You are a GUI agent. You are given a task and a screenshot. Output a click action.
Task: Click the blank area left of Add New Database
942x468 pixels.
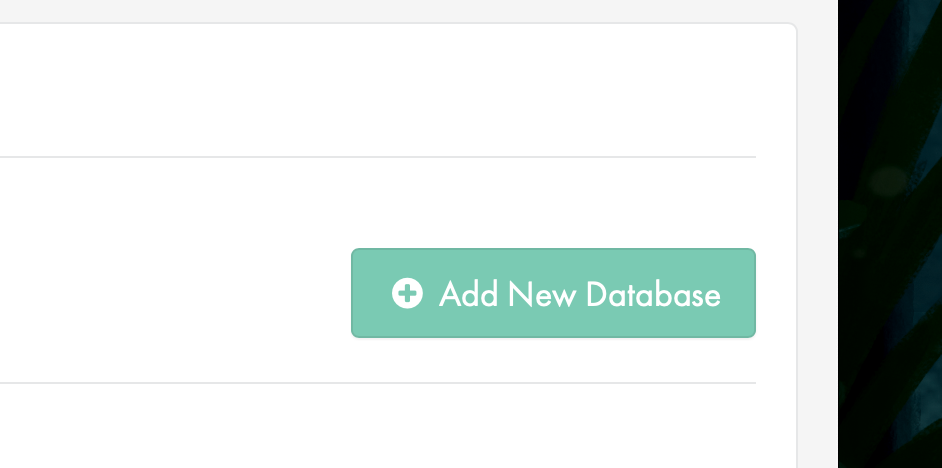tap(174, 293)
